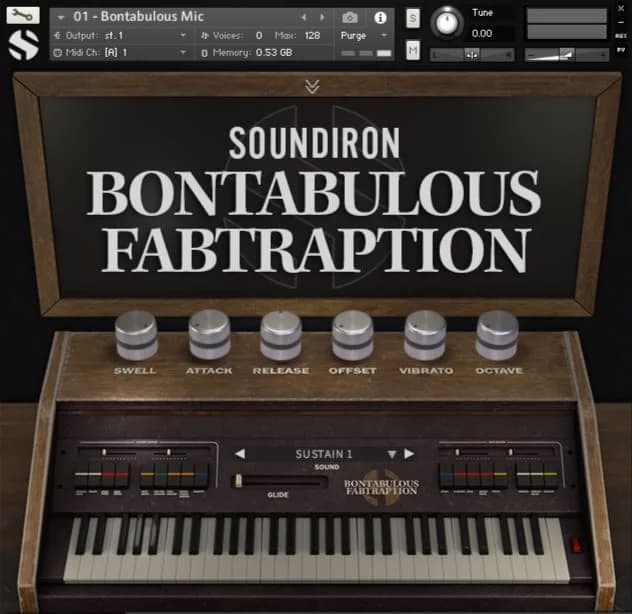This screenshot has height=614, width=632.
Task: Toggle second white rocker switch, left bank
Action: (95, 475)
